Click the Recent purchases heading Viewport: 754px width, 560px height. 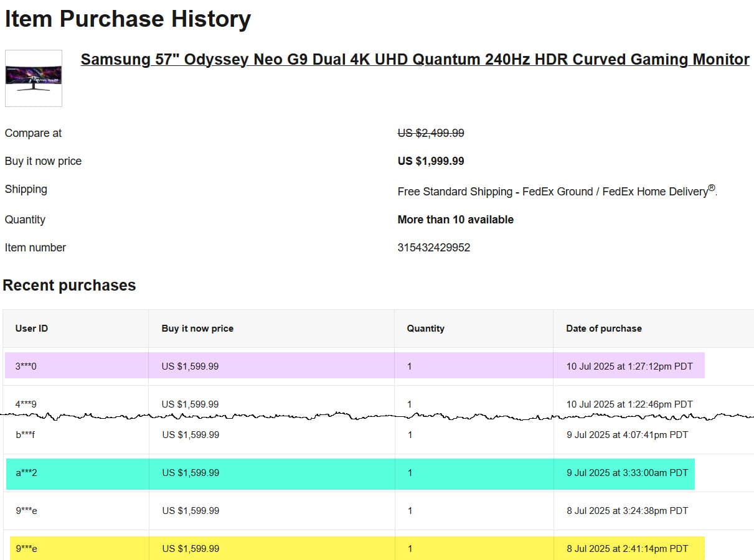[x=69, y=286]
